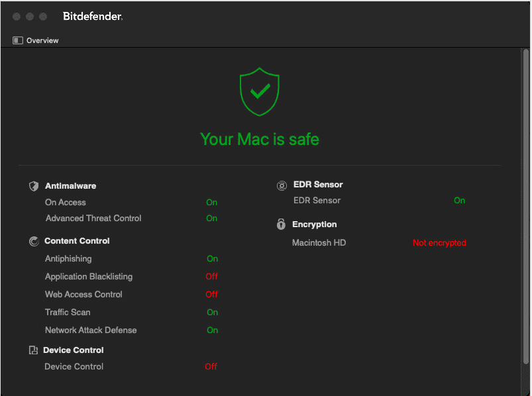Click the green shield checkmark icon
The image size is (532, 396).
[260, 91]
